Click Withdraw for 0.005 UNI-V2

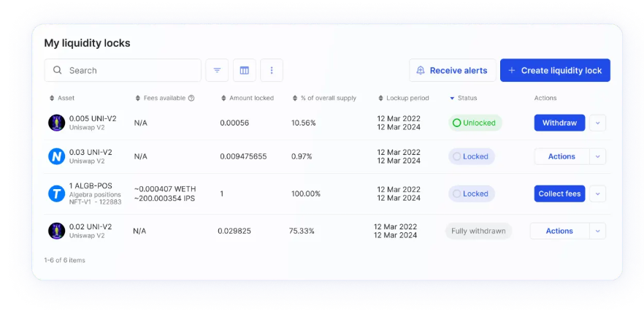coord(559,123)
